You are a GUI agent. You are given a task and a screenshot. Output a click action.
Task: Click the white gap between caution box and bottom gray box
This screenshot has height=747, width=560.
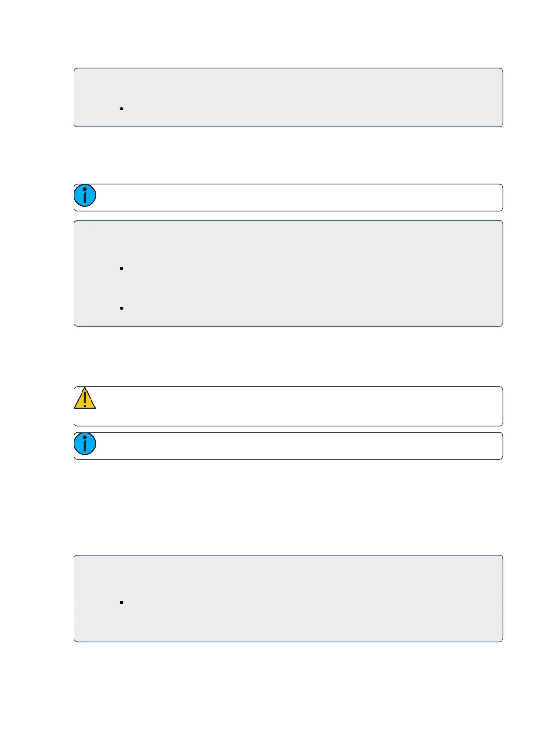click(288, 507)
